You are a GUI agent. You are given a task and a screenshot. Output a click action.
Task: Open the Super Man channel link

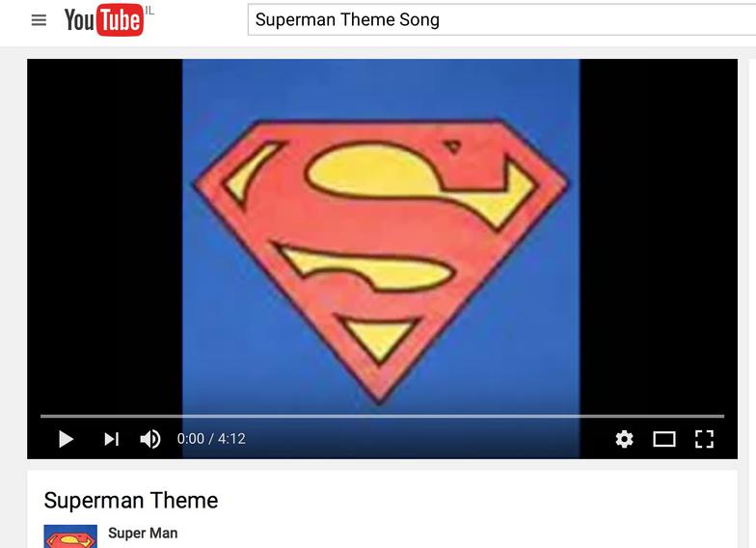coord(143,533)
